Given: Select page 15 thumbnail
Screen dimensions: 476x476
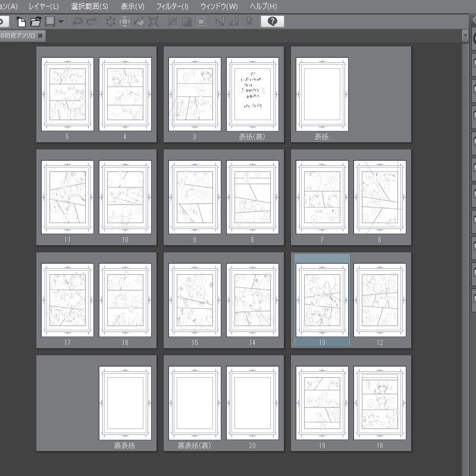Looking at the screenshot, I should [x=195, y=300].
